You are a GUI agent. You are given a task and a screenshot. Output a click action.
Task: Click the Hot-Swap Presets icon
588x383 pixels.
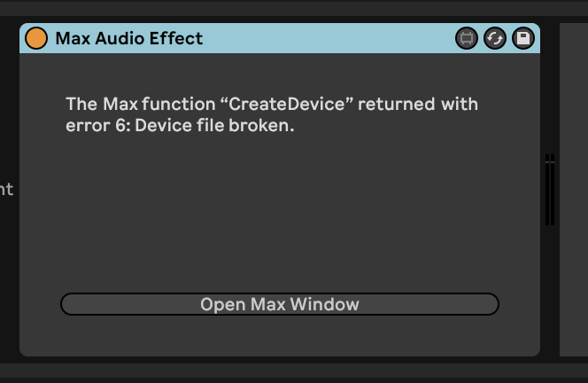point(495,38)
